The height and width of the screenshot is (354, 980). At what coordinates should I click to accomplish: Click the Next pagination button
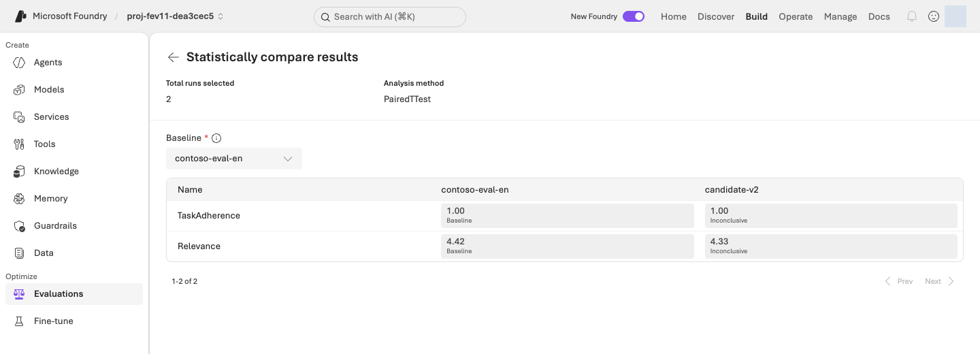(940, 281)
